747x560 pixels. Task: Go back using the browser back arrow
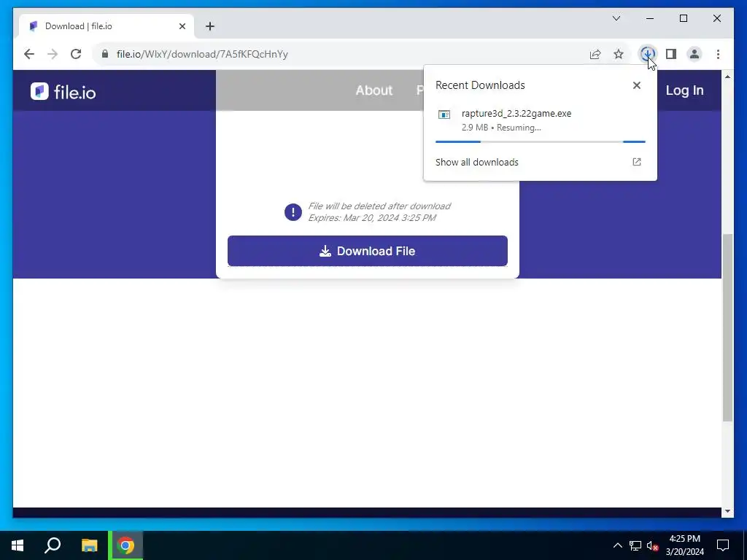29,54
